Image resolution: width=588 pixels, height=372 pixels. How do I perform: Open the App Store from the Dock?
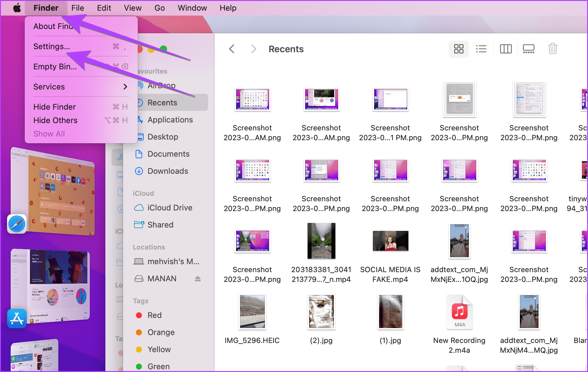[x=16, y=319]
